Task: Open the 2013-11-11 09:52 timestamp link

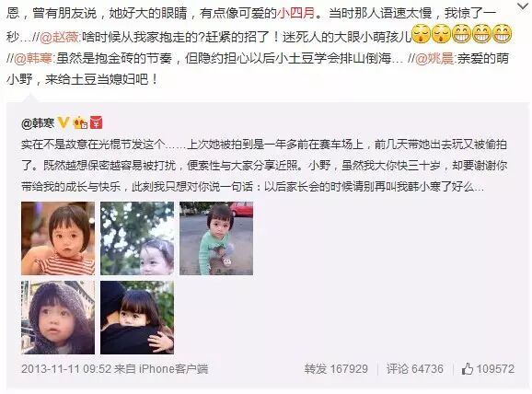Action: (x=66, y=369)
